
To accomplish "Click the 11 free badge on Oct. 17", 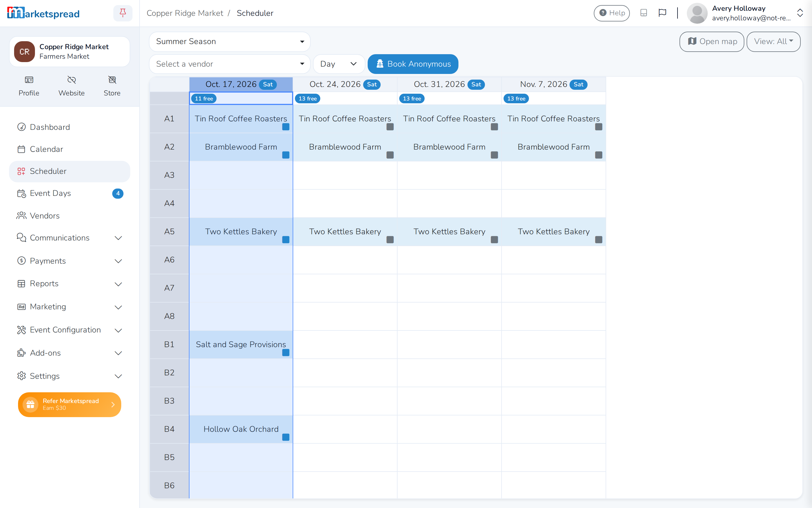I will point(204,99).
